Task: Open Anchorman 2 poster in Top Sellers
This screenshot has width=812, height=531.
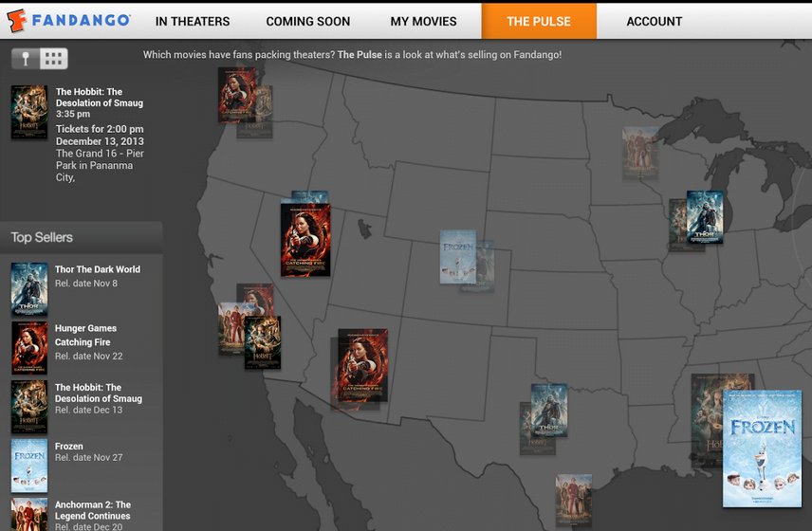Action: (29, 515)
